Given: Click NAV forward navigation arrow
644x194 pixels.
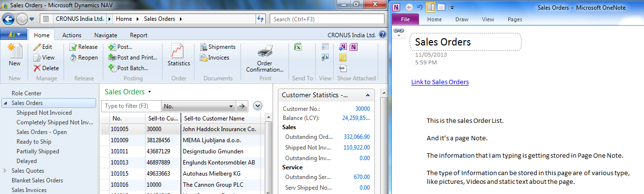Looking at the screenshot, I should pyautogui.click(x=22, y=19).
